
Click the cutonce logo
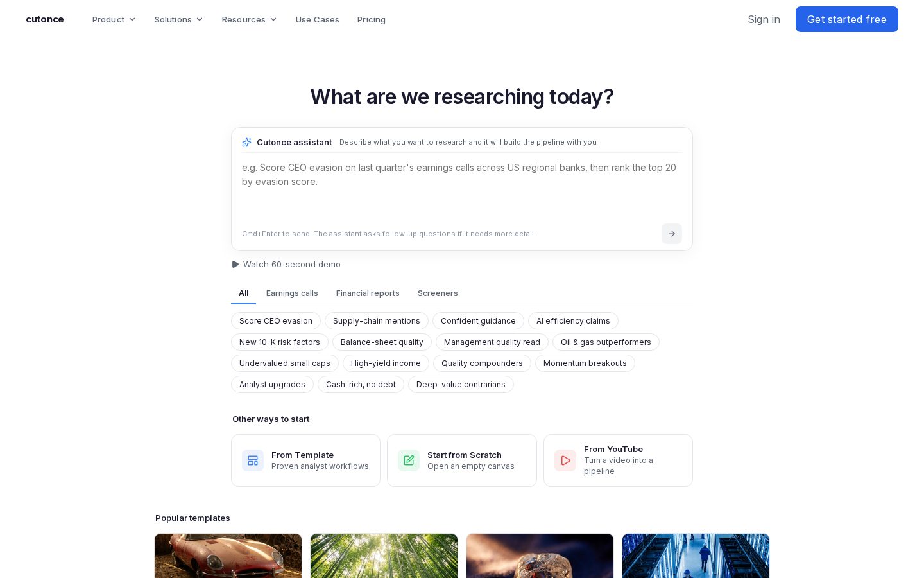pos(45,19)
